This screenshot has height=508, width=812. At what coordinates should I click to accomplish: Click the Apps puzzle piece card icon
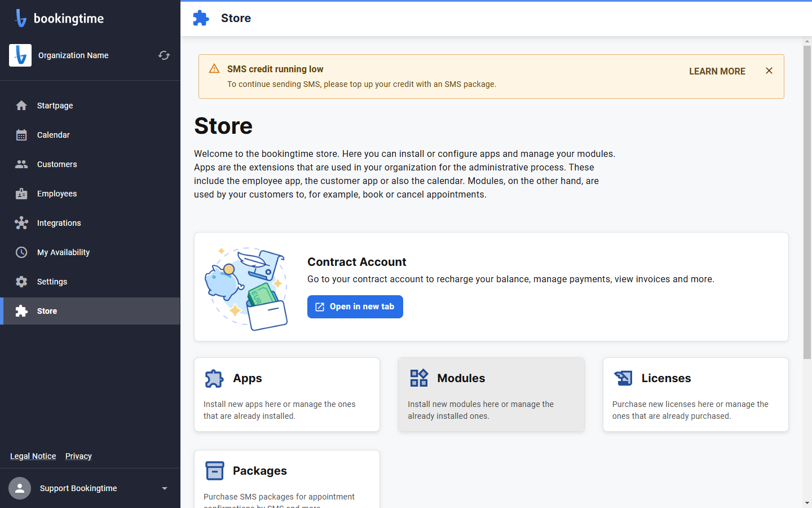coord(214,378)
